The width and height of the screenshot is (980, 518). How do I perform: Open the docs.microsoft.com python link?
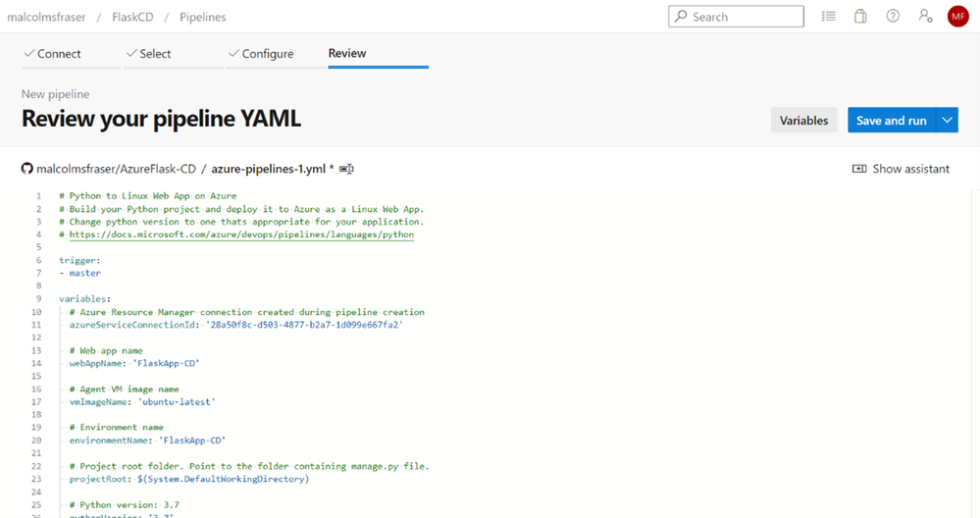(x=241, y=234)
